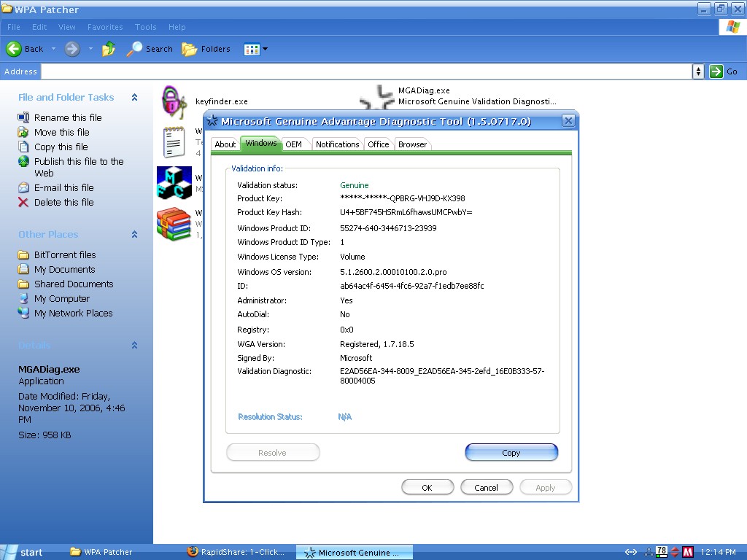This screenshot has width=747, height=560.
Task: Click the Genuine validation status value
Action: [x=354, y=185]
